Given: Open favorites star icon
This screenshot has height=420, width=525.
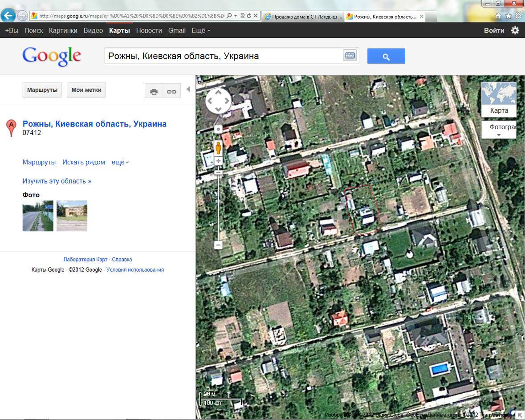Looking at the screenshot, I should click(508, 16).
